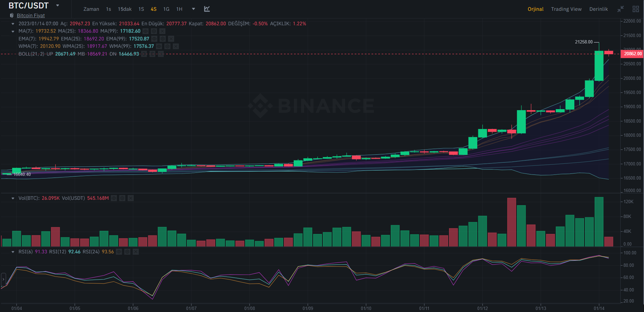Click the book icon beside Bitcoin Fiyat

click(12, 15)
